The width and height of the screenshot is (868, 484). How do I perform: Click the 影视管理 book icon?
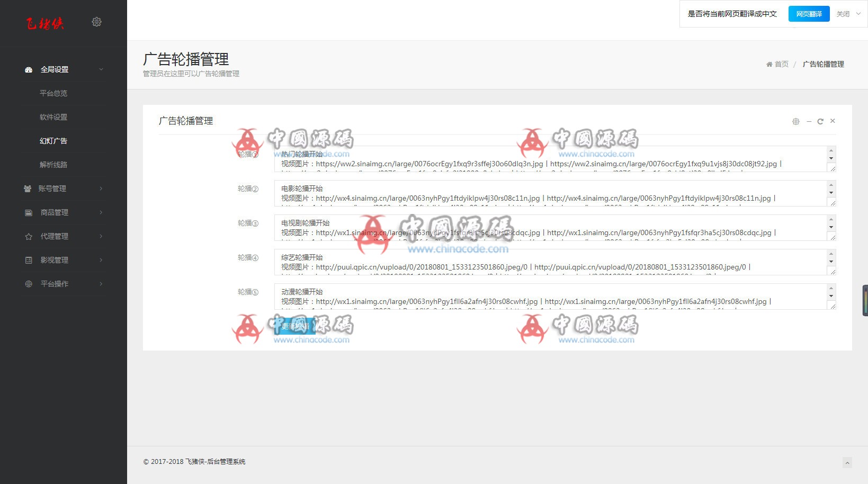pos(28,260)
